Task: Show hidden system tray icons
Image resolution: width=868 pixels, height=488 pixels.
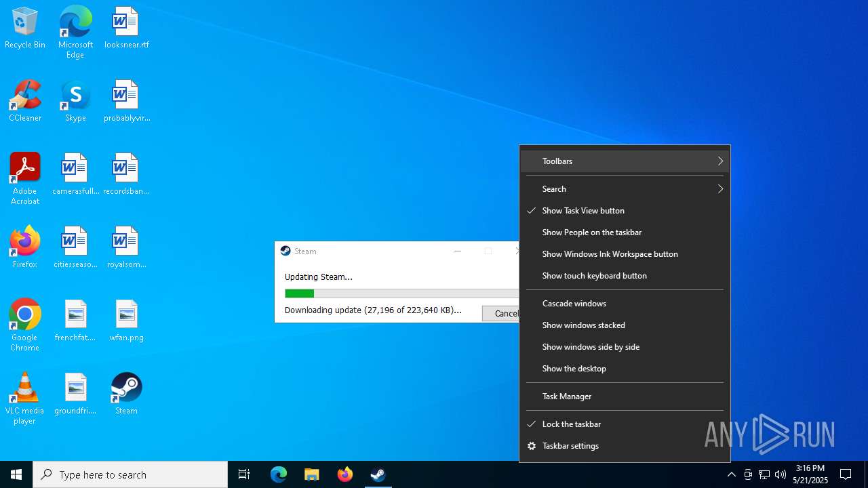Action: pos(731,474)
